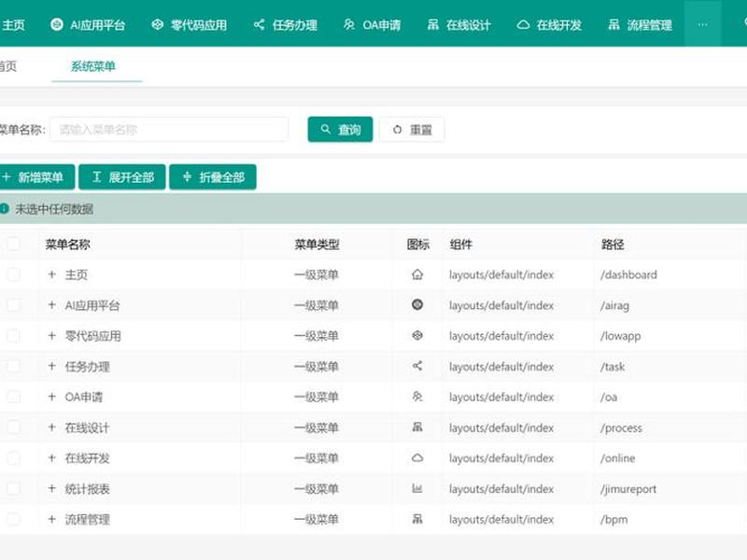Click the OA申请 icon in top navigation
The height and width of the screenshot is (560, 747).
click(349, 24)
